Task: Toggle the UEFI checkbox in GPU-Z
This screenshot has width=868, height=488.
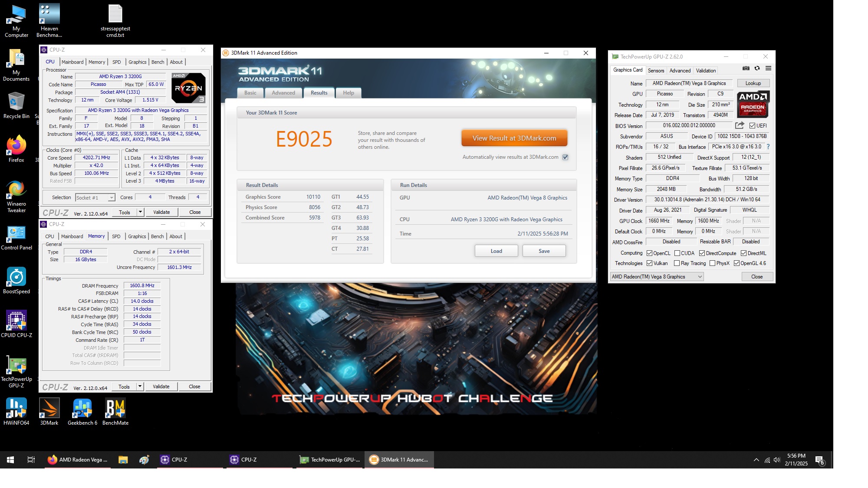Action: tap(752, 126)
